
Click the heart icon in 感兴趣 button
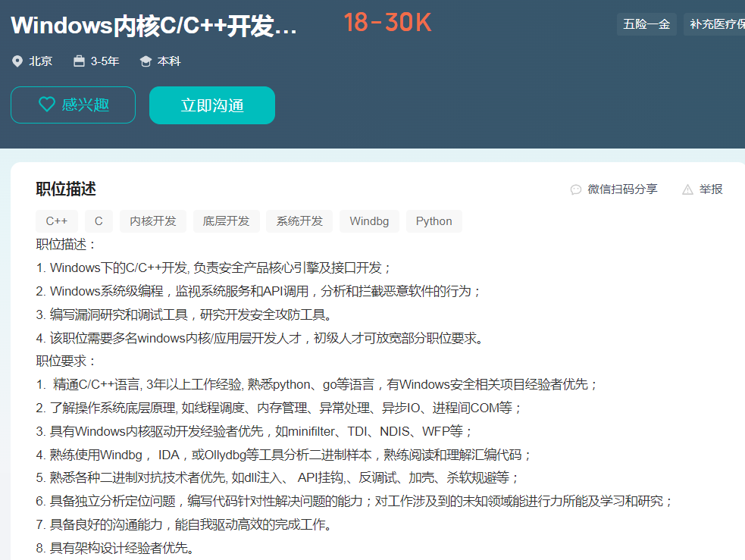(x=47, y=104)
